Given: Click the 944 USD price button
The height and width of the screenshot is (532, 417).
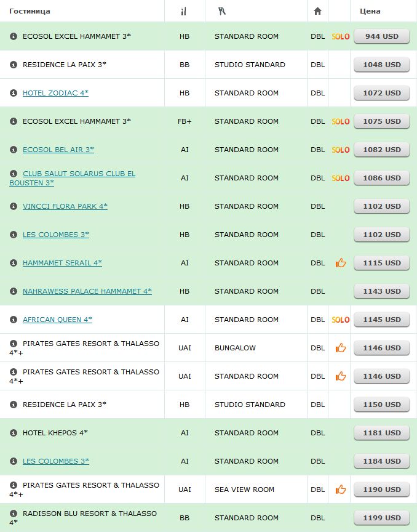Looking at the screenshot, I should [382, 37].
